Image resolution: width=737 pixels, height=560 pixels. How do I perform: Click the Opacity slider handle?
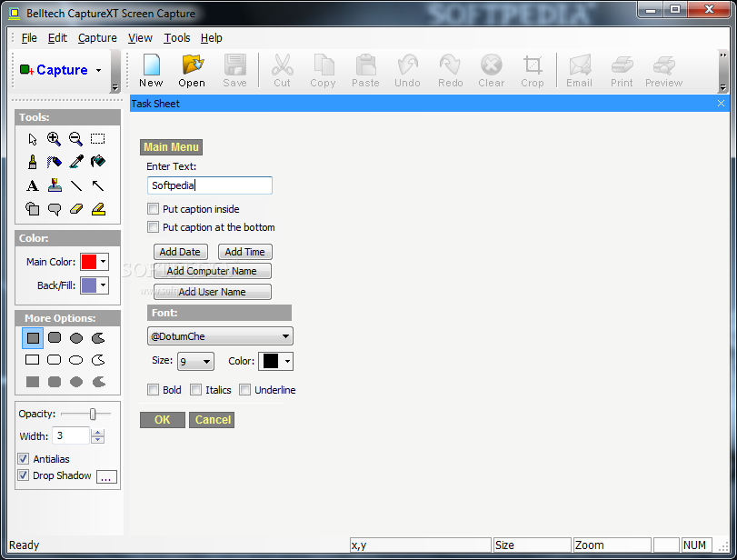(93, 414)
